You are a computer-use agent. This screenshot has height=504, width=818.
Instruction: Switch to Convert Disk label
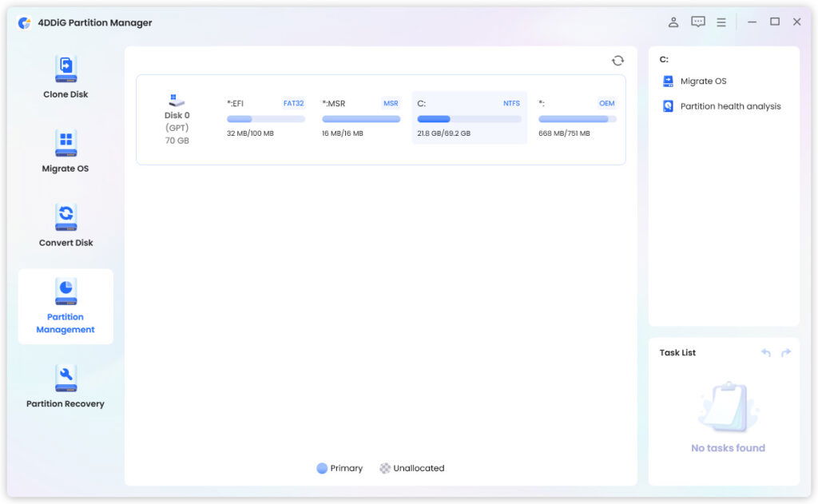coord(66,243)
